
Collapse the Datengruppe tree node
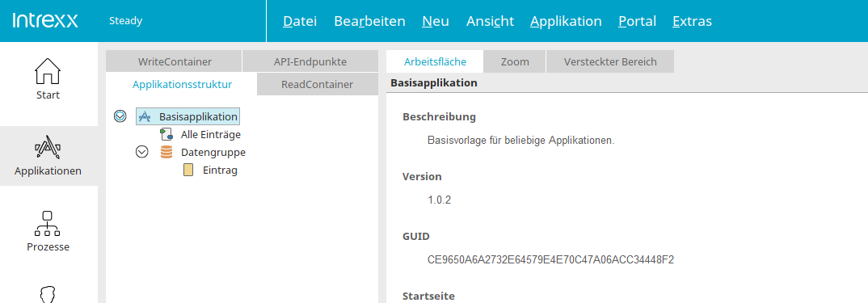pyautogui.click(x=142, y=153)
